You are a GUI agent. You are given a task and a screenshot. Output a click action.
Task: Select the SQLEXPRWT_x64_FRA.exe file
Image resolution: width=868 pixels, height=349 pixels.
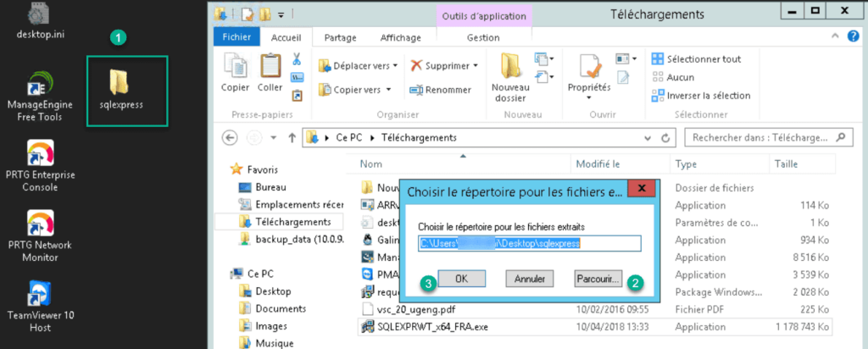point(594,326)
